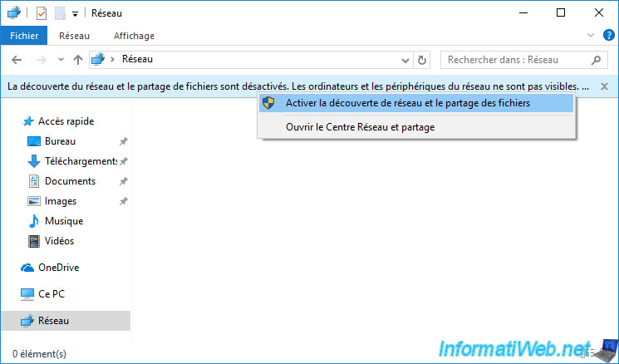The image size is (619, 364).
Task: Click the New folder quick access icon
Action: 60,13
